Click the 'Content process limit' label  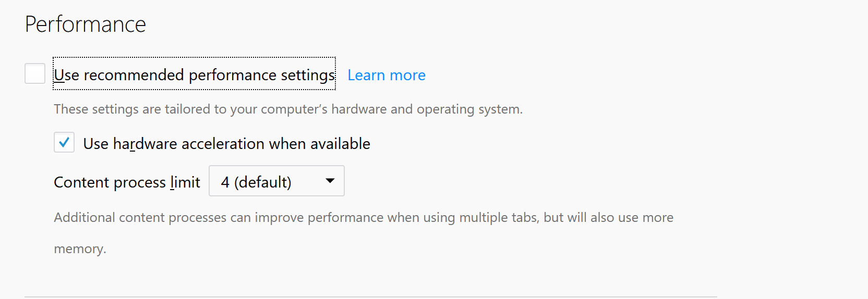click(x=127, y=182)
